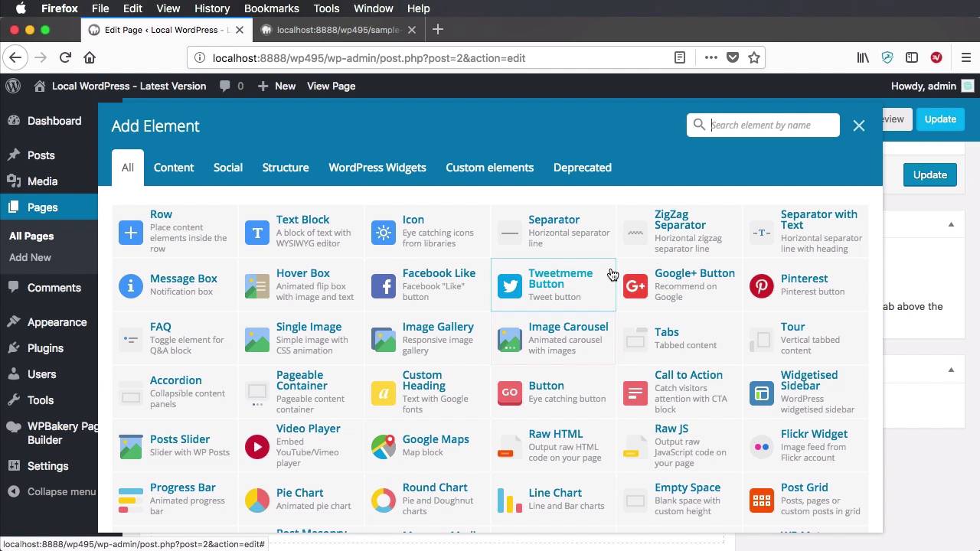This screenshot has width=980, height=551.
Task: Show the WordPress Widgets tab
Action: (x=377, y=168)
